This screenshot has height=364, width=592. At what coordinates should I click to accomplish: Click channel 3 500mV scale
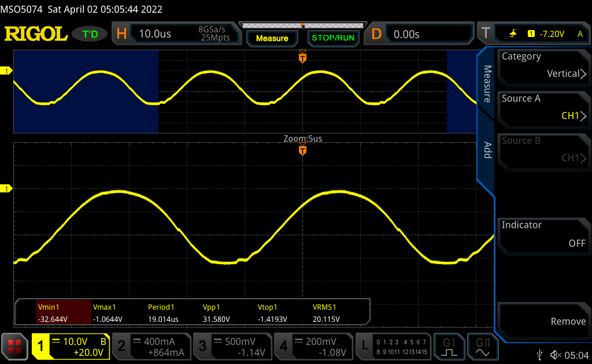[240, 341]
